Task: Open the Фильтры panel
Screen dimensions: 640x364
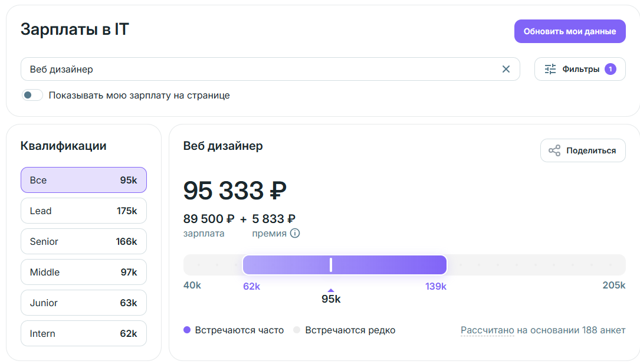Action: pos(580,69)
